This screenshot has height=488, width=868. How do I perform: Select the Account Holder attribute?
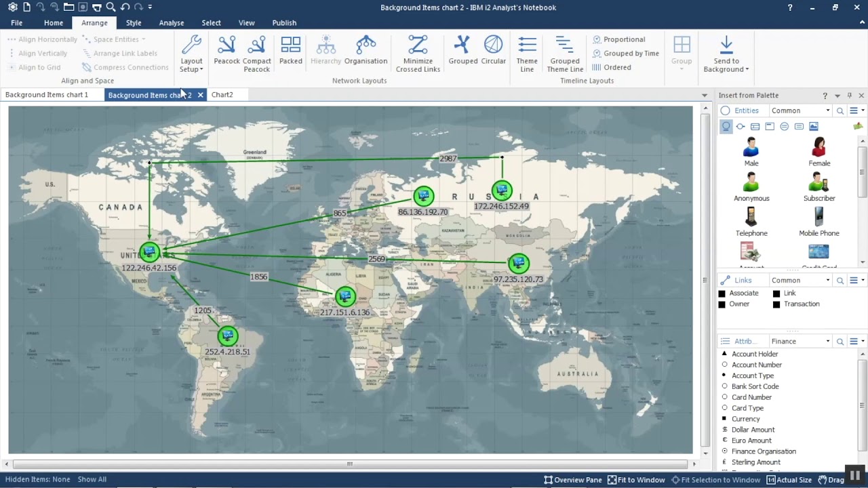[749, 354]
